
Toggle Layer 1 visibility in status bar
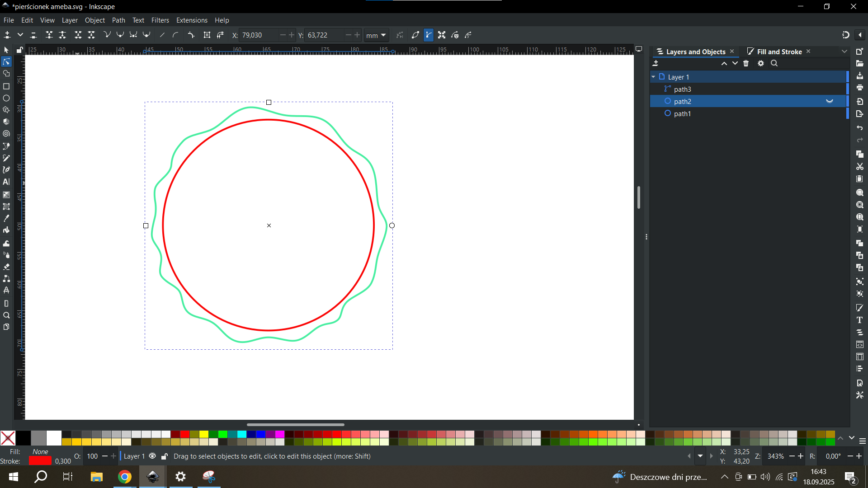152,456
